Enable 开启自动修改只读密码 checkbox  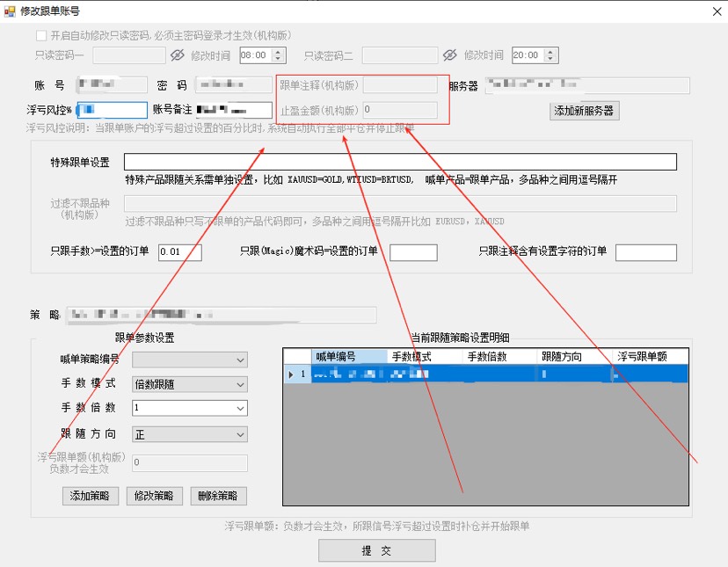41,35
